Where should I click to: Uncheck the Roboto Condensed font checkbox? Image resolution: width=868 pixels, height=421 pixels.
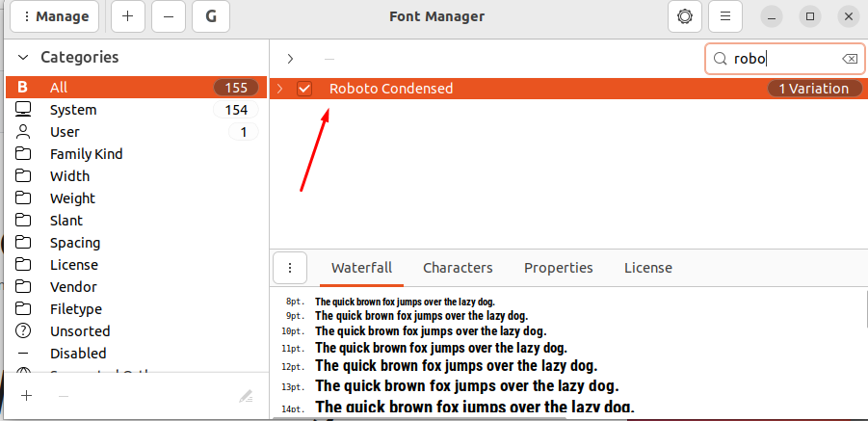click(304, 89)
